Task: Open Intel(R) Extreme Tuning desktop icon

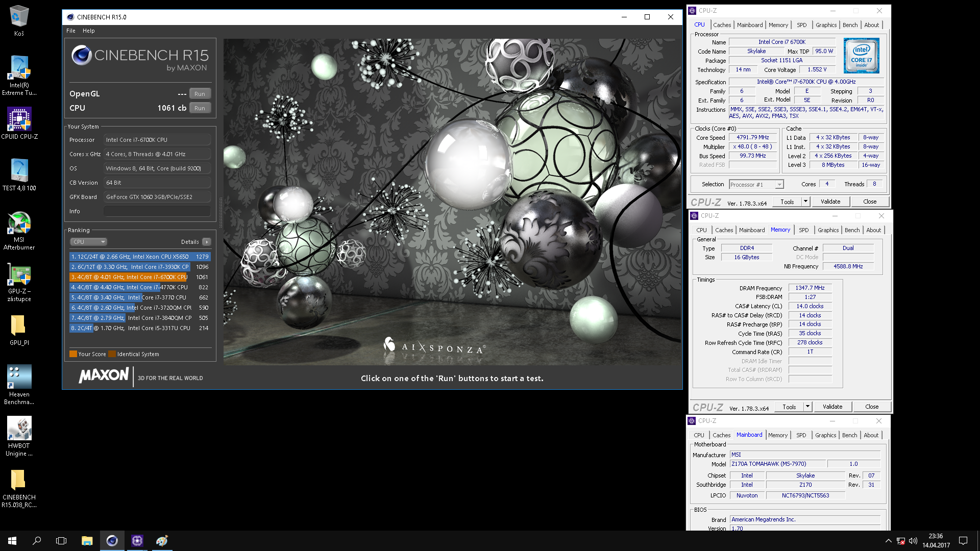Action: (x=19, y=76)
